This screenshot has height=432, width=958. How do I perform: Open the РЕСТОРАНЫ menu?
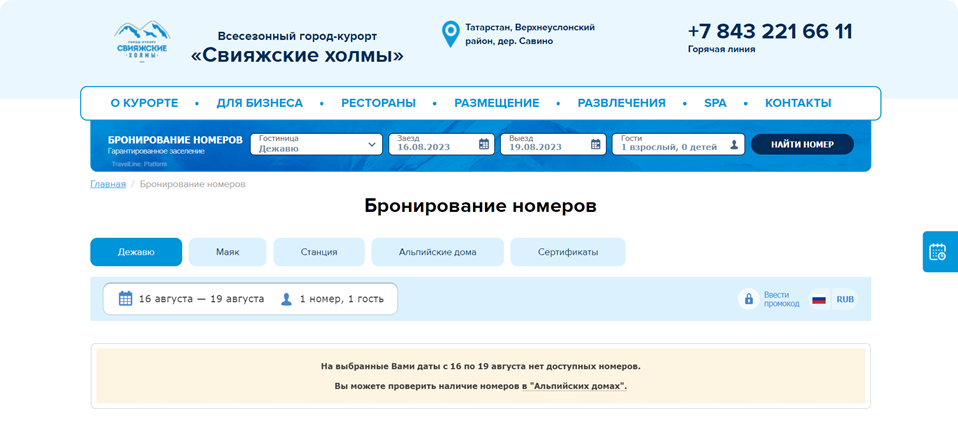pos(378,103)
